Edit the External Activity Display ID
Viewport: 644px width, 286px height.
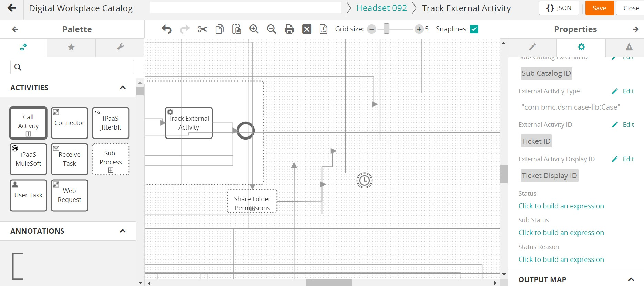(x=623, y=159)
